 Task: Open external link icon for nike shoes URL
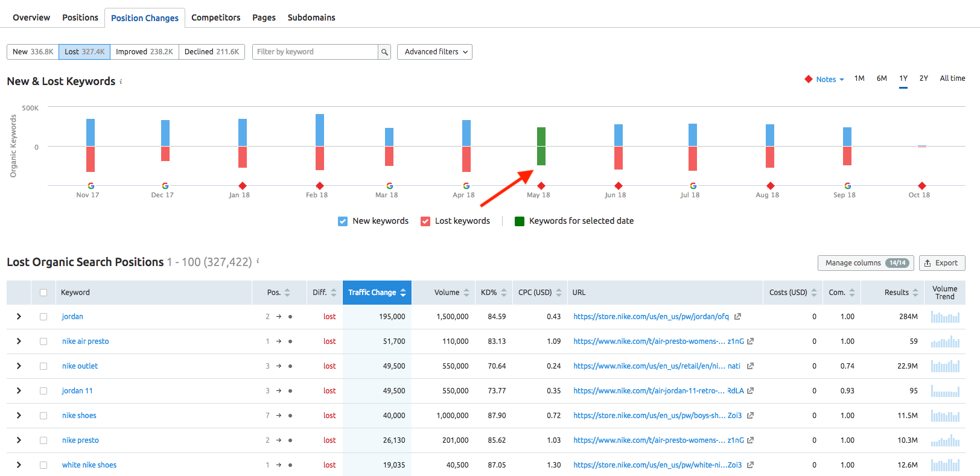click(x=750, y=416)
